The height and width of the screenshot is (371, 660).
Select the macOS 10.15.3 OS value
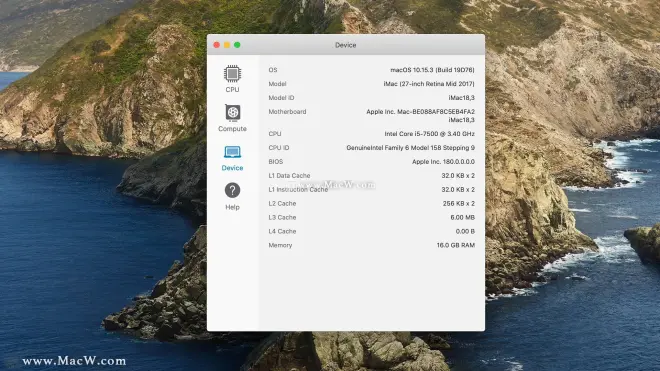432,70
